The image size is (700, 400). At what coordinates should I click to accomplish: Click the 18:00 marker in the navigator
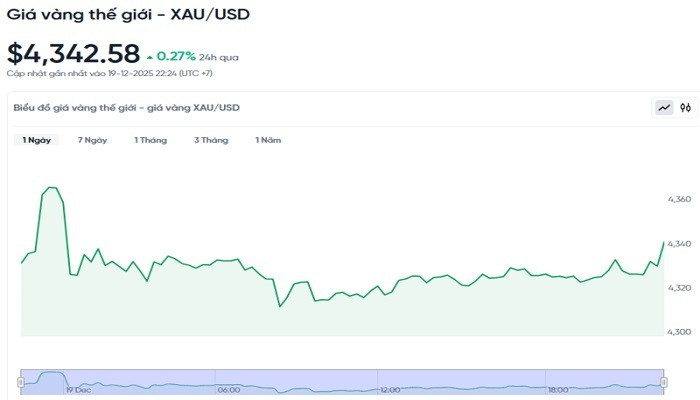pos(558,390)
